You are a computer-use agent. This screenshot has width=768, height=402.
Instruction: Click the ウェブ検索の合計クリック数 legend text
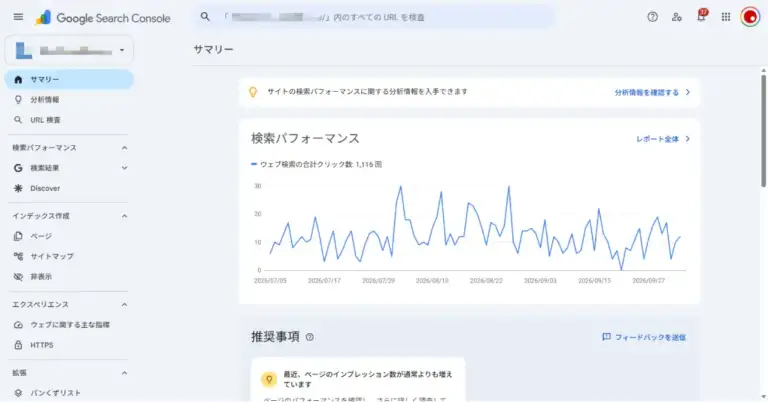321,165
